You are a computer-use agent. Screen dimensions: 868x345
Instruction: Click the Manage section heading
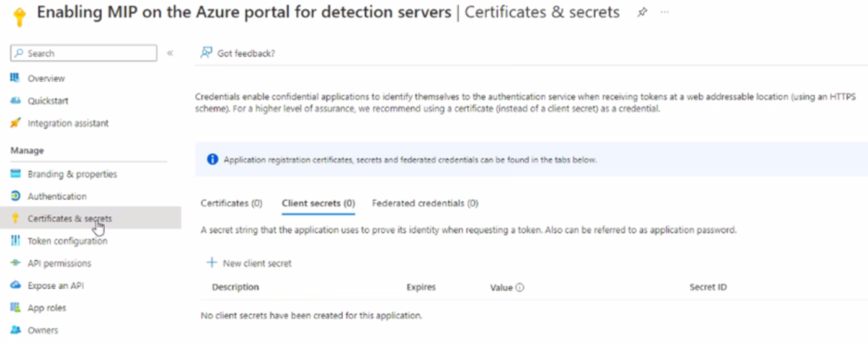pyautogui.click(x=27, y=151)
